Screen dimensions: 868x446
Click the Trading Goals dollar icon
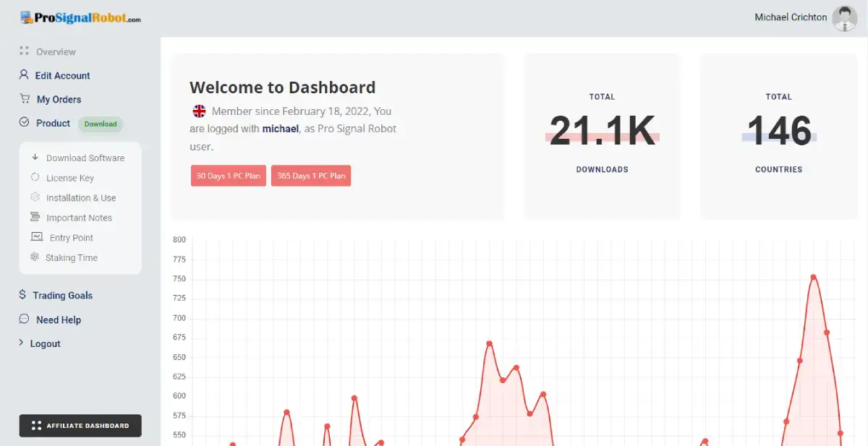point(23,295)
